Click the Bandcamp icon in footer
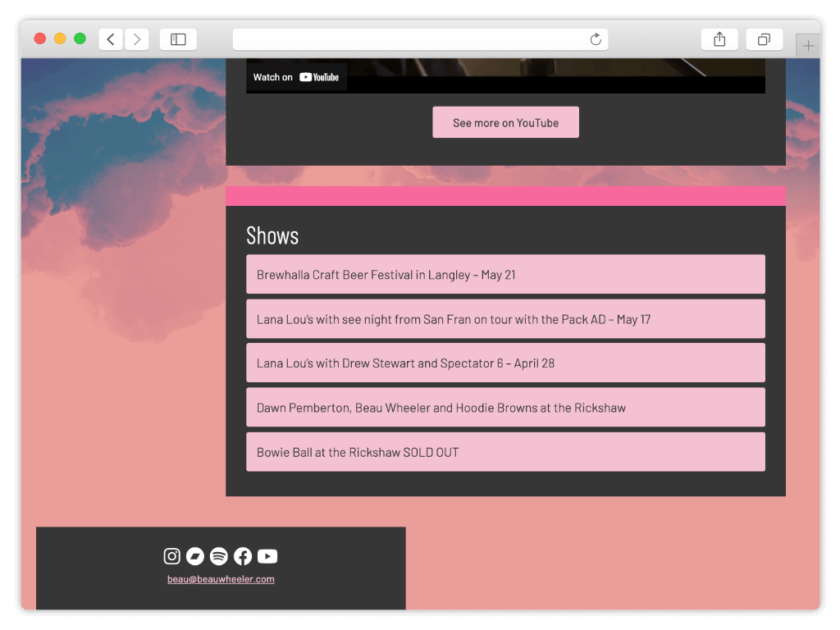840x630 pixels. pos(195,556)
